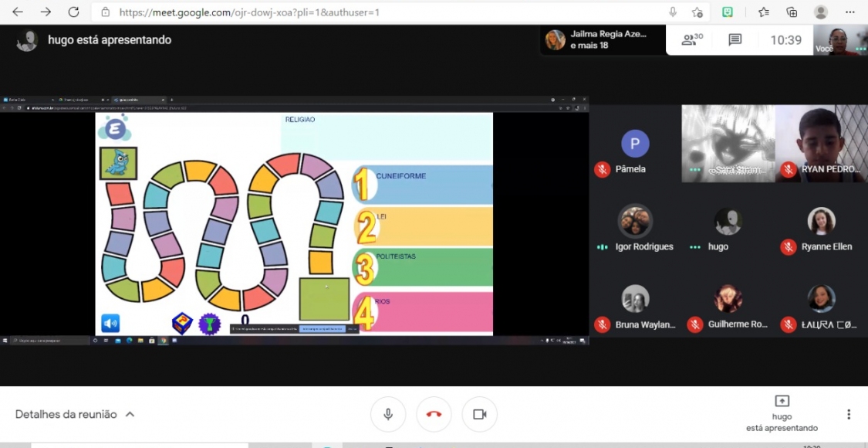Add page to favorites star icon

point(697,12)
